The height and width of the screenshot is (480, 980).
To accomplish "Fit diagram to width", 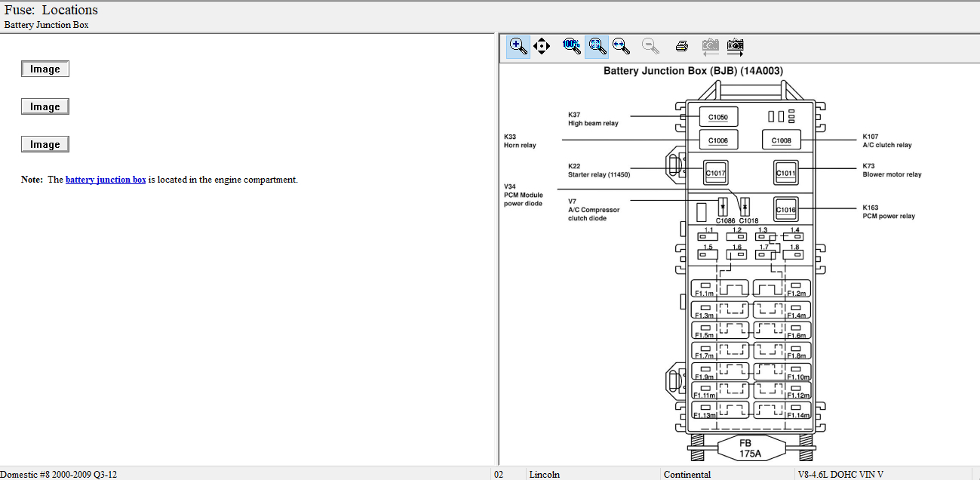I will tap(621, 46).
